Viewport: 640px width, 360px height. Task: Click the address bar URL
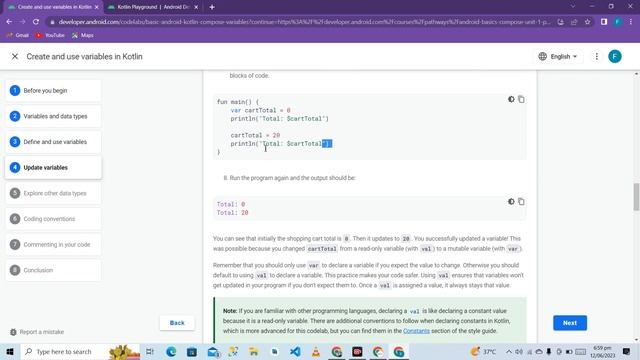[x=304, y=22]
